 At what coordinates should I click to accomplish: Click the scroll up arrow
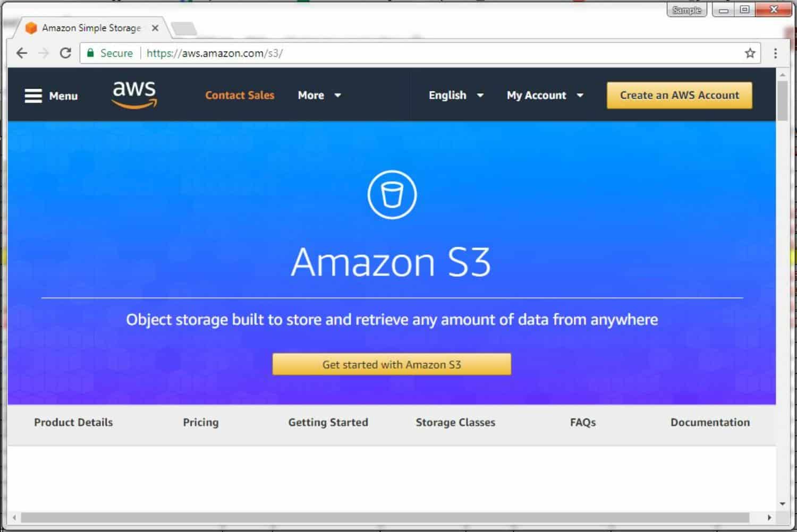point(782,75)
